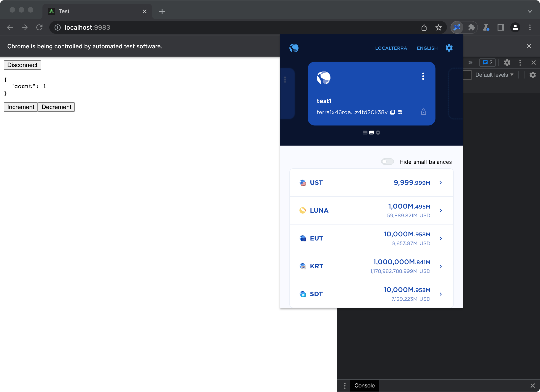Expand UST balance row chevron

(441, 183)
